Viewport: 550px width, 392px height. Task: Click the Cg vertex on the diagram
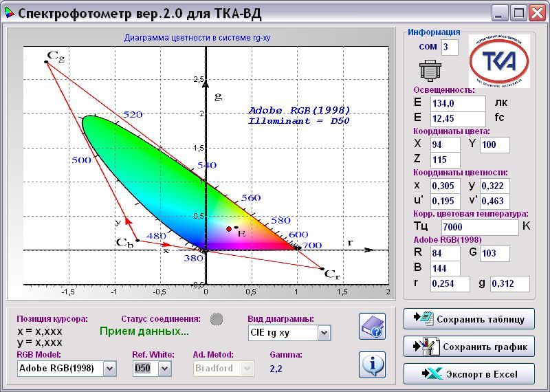[x=46, y=62]
